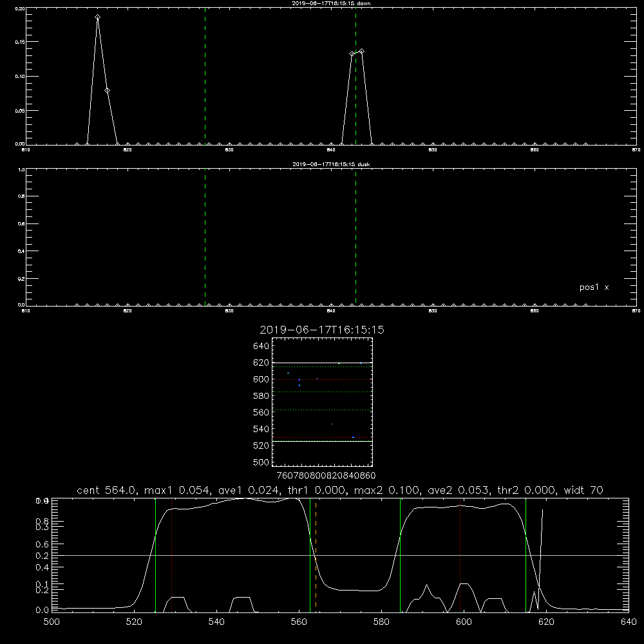
Task: Click the '0.05' y-axis label of dawn plot
Action: [x=20, y=111]
